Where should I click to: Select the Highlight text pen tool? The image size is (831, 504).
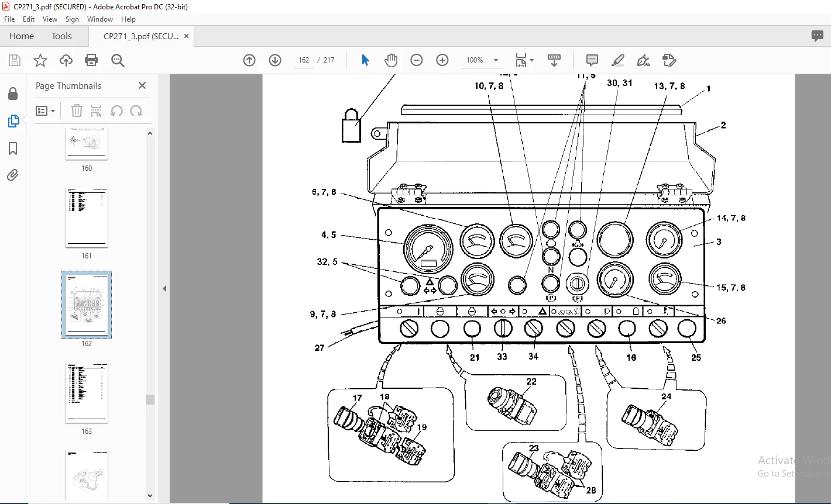[x=618, y=60]
